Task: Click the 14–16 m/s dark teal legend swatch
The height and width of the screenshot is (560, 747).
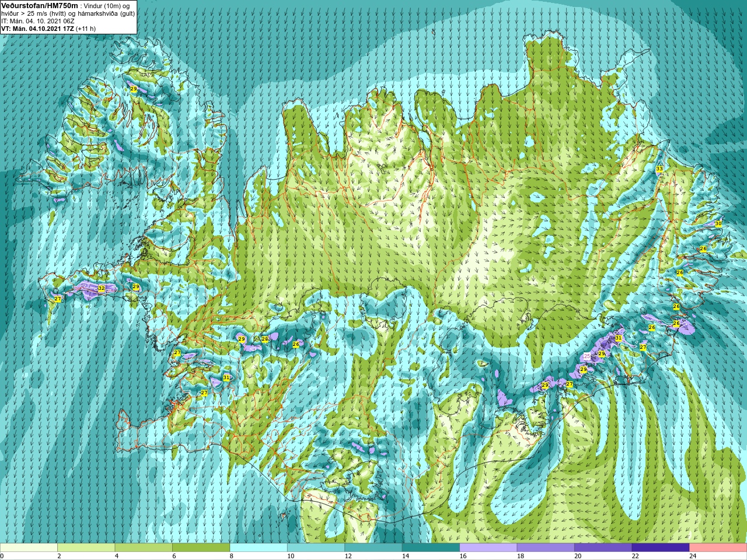Action: pos(431,548)
